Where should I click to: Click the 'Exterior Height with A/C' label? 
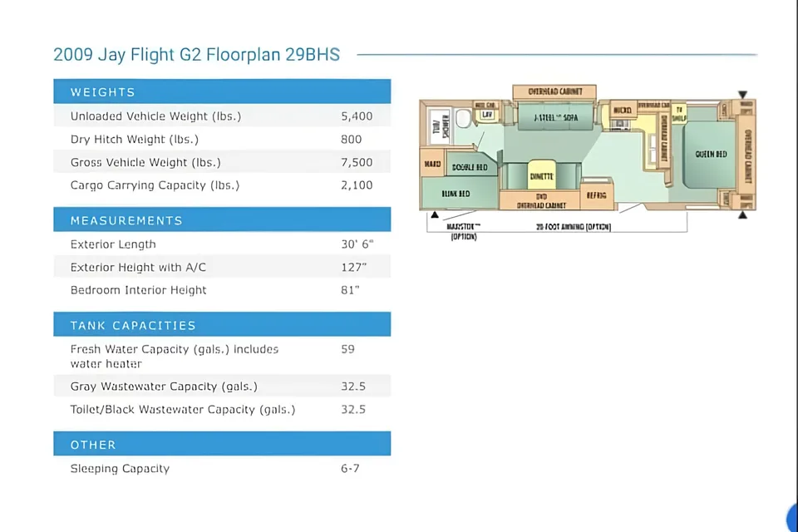(138, 268)
